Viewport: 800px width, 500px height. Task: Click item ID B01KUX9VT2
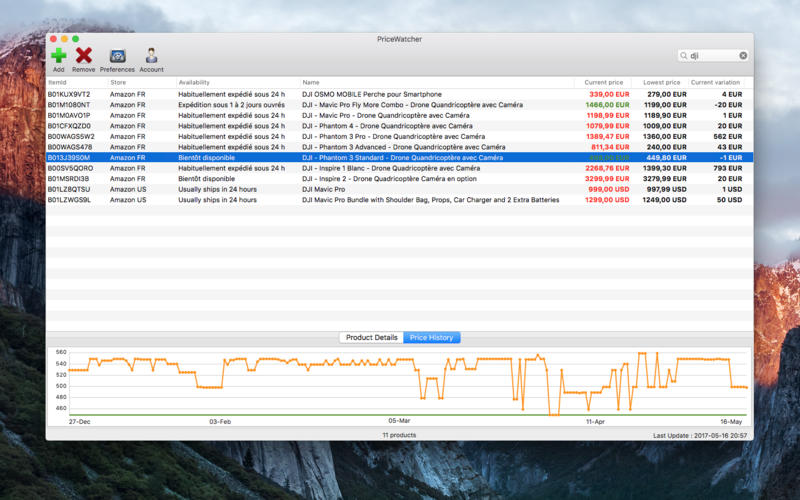pyautogui.click(x=69, y=94)
